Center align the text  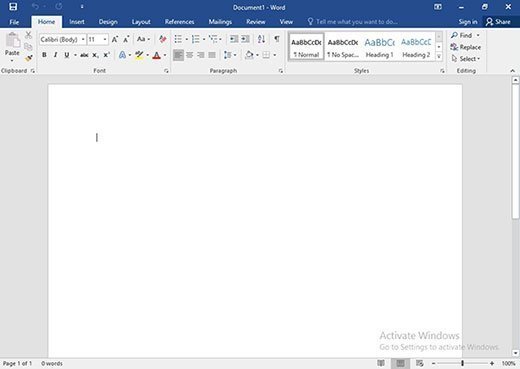pyautogui.click(x=190, y=55)
